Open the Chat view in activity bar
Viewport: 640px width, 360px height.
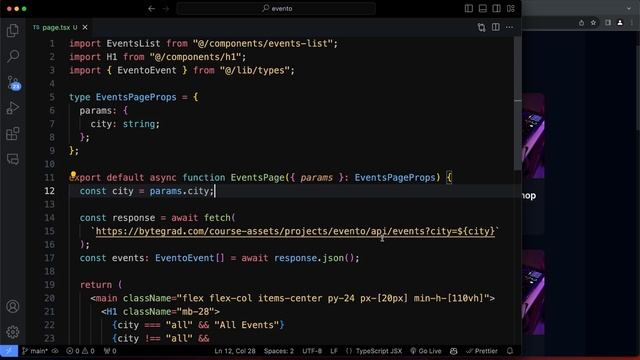click(13, 159)
